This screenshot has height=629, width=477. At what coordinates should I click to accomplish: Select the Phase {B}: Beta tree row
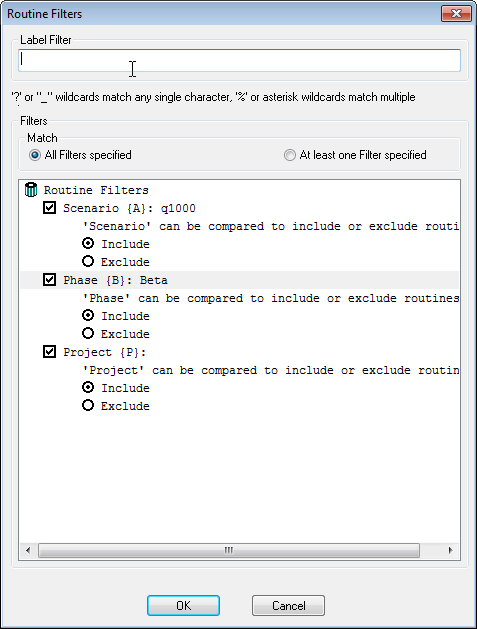(x=240, y=280)
